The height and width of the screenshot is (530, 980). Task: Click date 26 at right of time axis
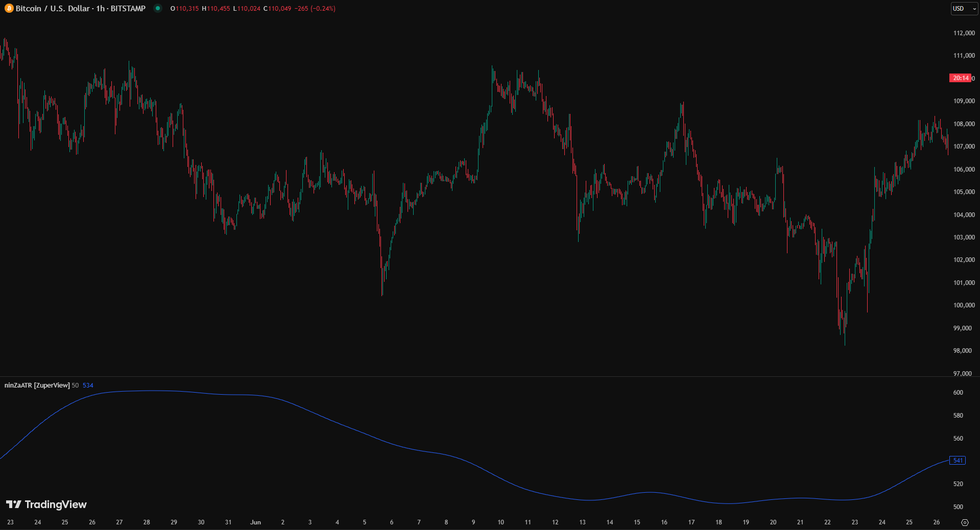(936, 522)
